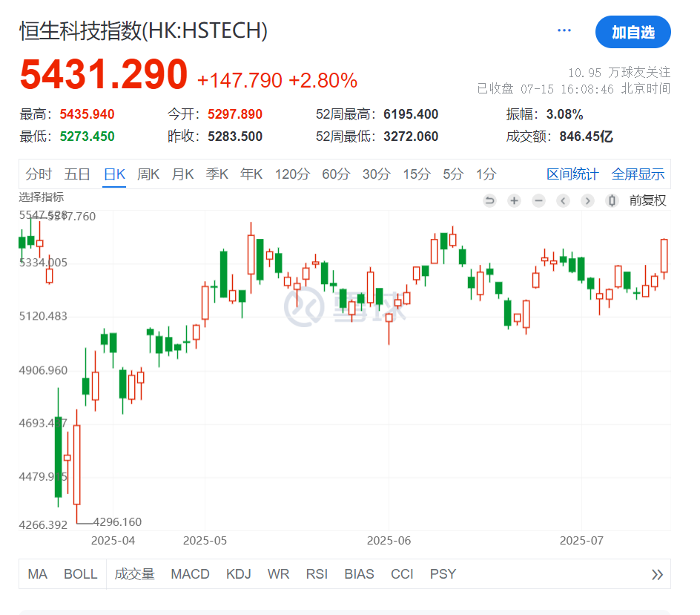Select the WR indicator
Screen dimensions: 700x615
(x=278, y=574)
